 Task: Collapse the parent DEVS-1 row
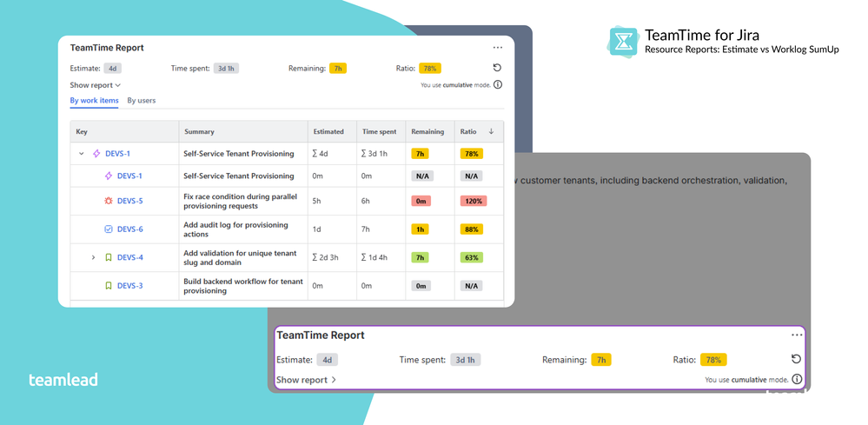[82, 154]
